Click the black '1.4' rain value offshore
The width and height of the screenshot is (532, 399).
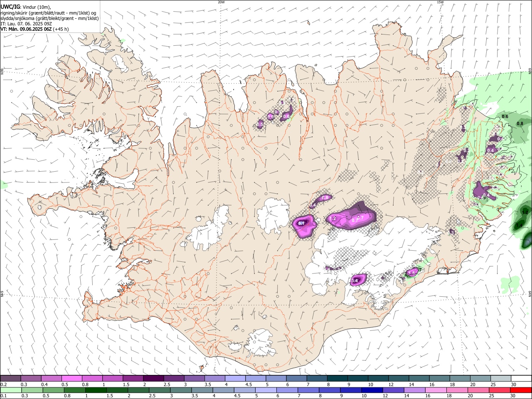(519, 226)
